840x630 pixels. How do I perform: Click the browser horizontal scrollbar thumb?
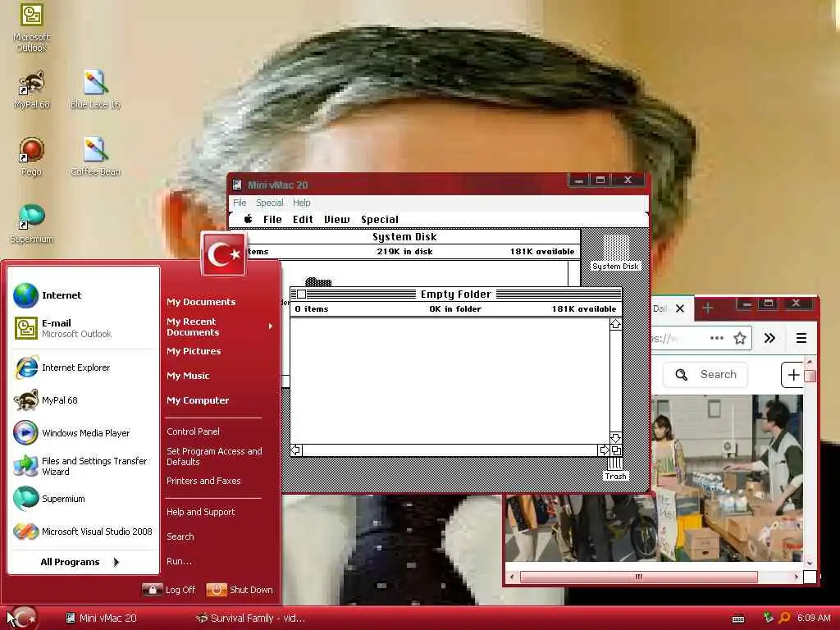(x=638, y=577)
